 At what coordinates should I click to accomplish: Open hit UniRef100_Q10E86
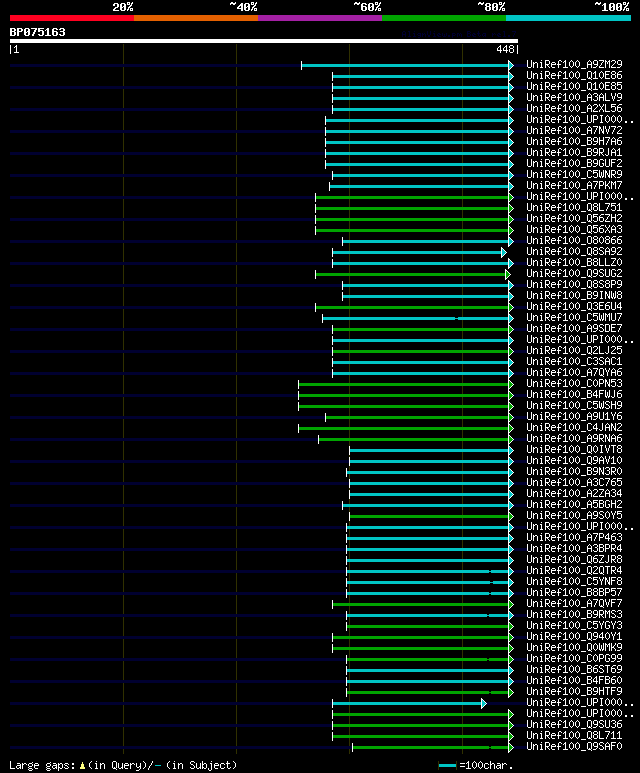574,75
